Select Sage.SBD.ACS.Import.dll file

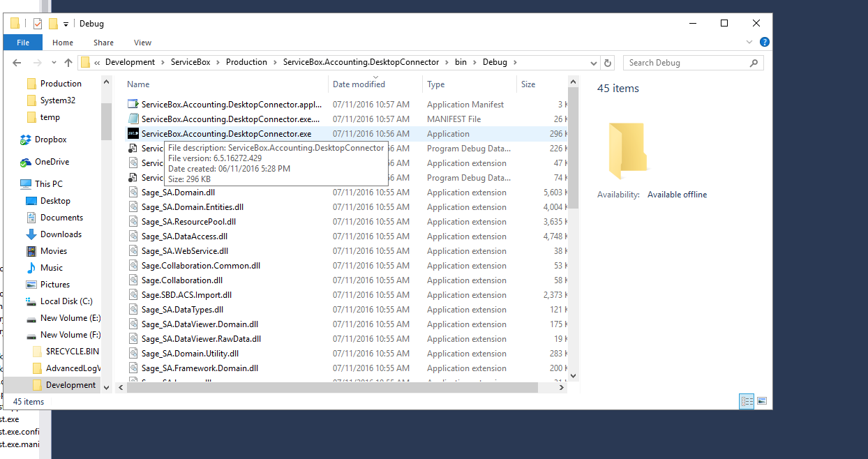[x=186, y=295]
